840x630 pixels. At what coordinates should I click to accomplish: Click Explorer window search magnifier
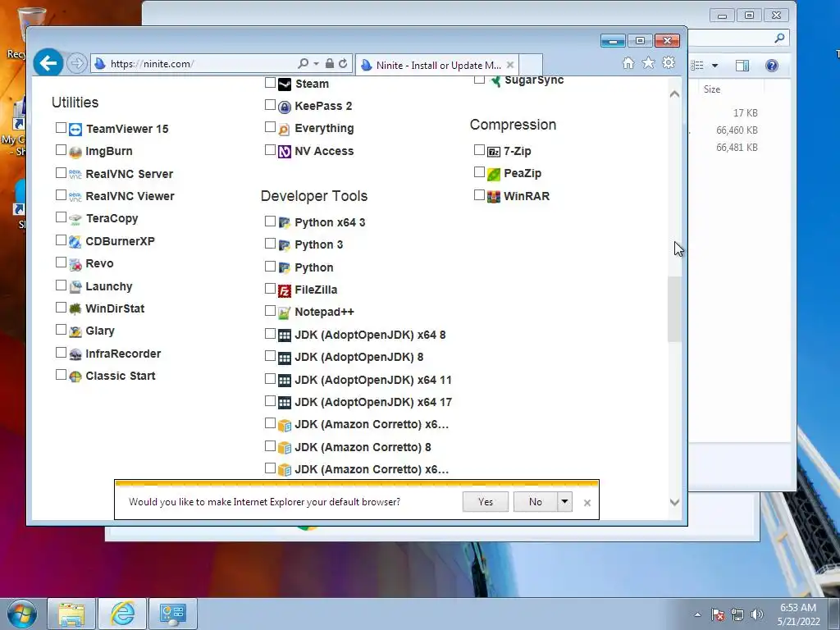779,38
